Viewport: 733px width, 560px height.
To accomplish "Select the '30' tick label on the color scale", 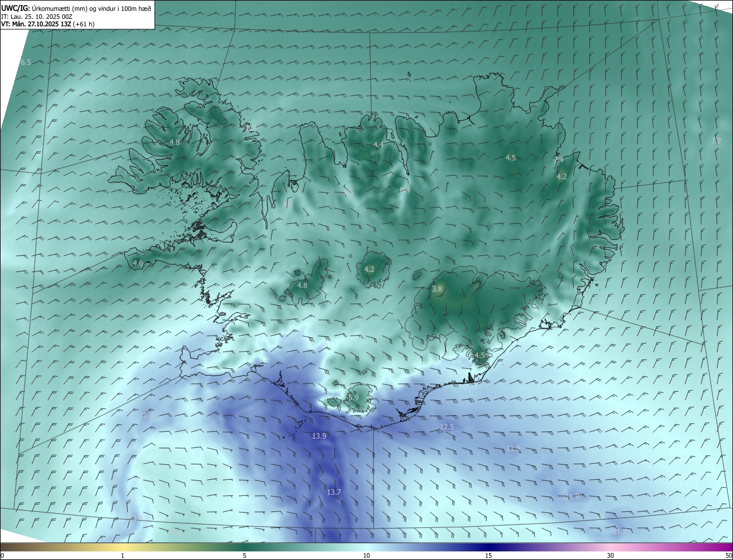I will (x=610, y=555).
